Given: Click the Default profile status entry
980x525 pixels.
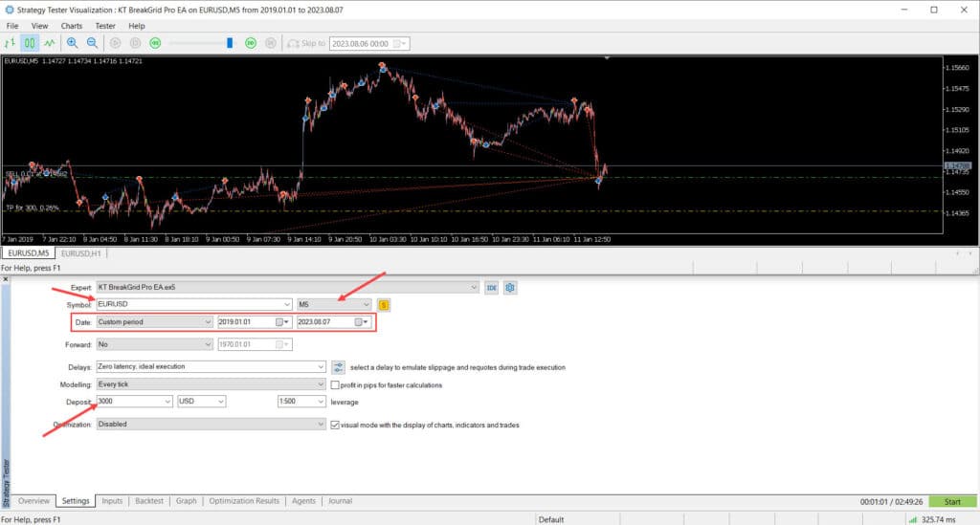Looking at the screenshot, I should 551,519.
